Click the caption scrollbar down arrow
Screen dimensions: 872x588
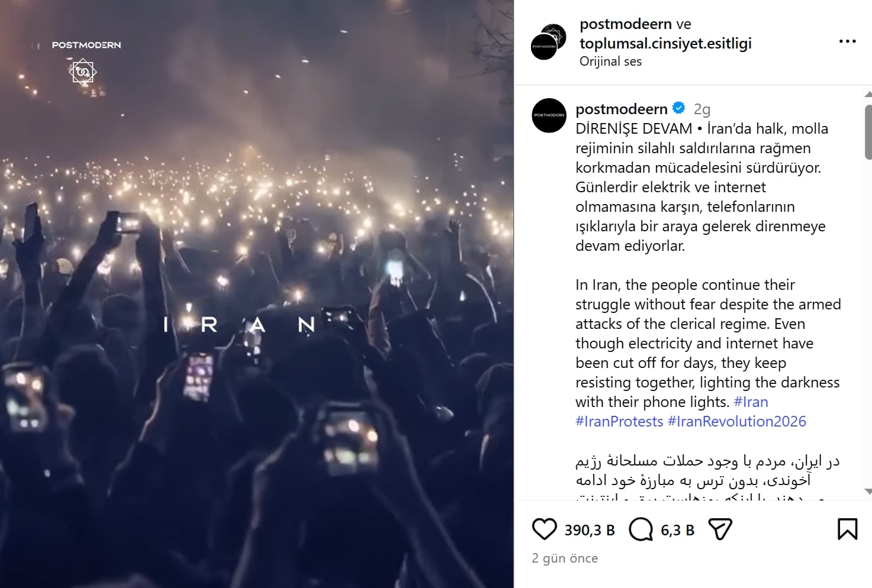click(x=868, y=492)
